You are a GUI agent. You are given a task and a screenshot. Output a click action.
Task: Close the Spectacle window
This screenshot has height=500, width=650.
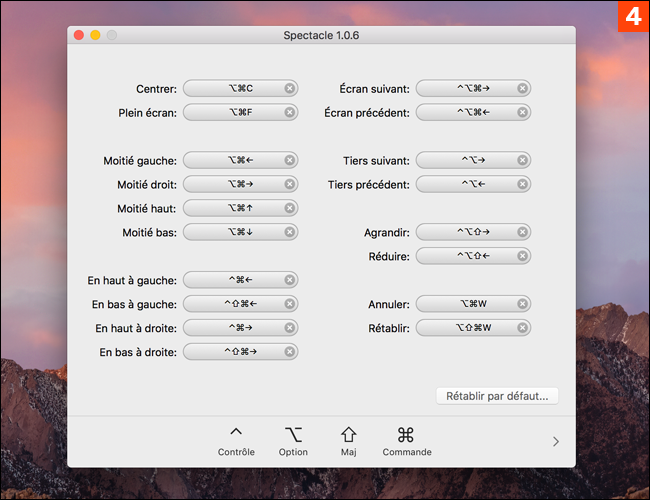point(79,35)
